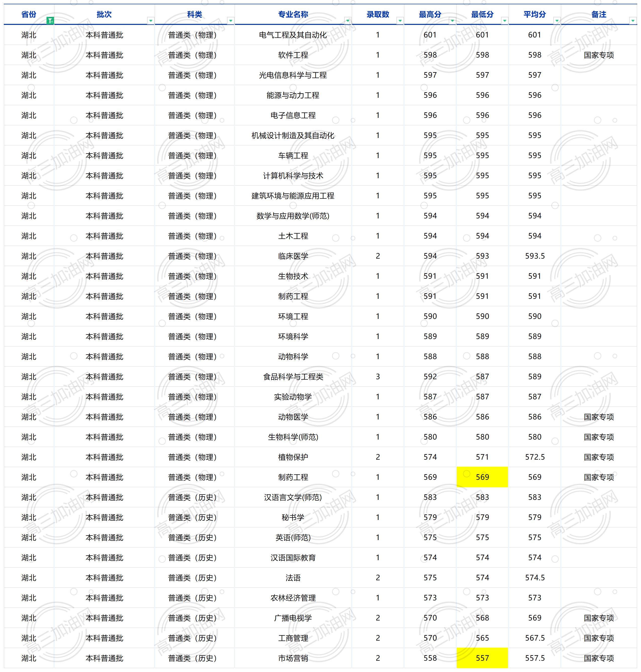641x672 pixels.
Task: Click the 593.5 average score cell
Action: 535,256
